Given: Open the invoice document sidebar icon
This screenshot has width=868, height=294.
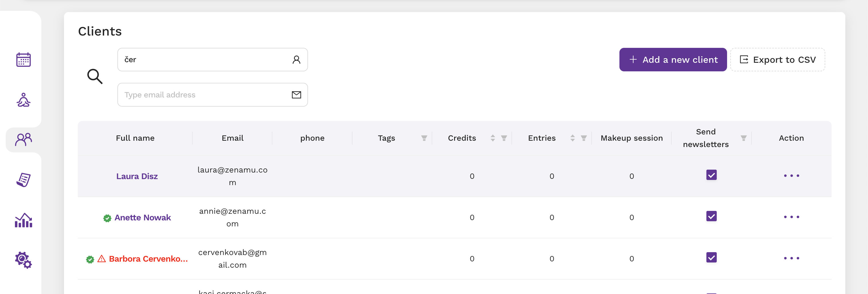Looking at the screenshot, I should pyautogui.click(x=24, y=180).
